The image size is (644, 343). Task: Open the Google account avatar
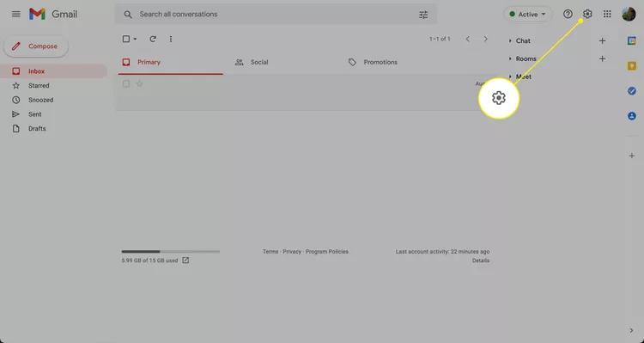[629, 14]
